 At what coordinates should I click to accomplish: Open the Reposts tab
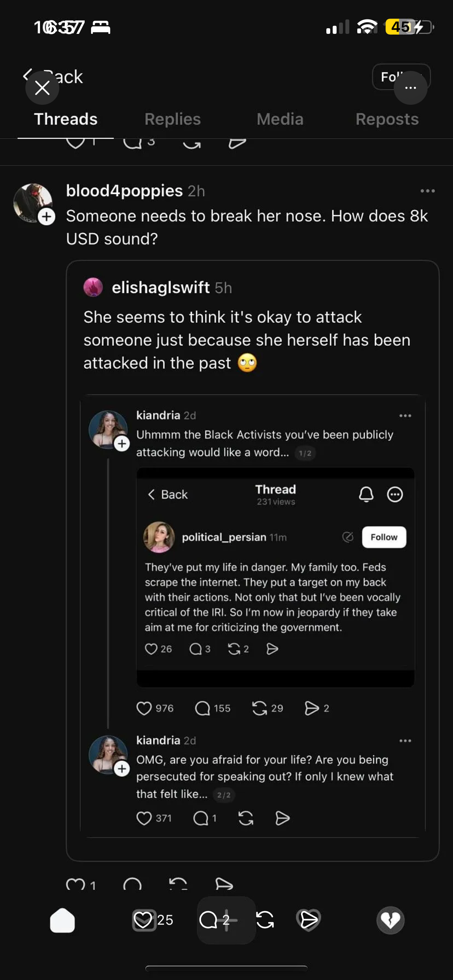387,119
